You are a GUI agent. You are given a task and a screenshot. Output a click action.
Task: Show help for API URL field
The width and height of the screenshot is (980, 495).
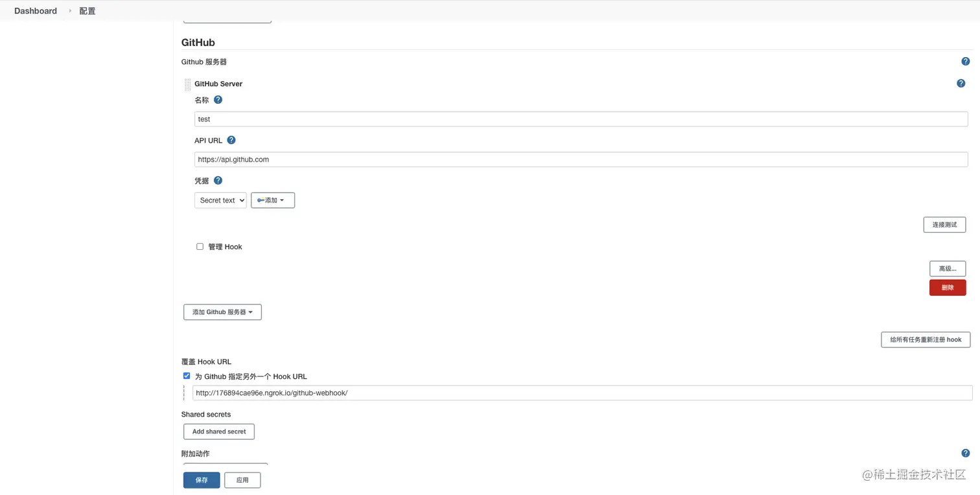pos(231,140)
